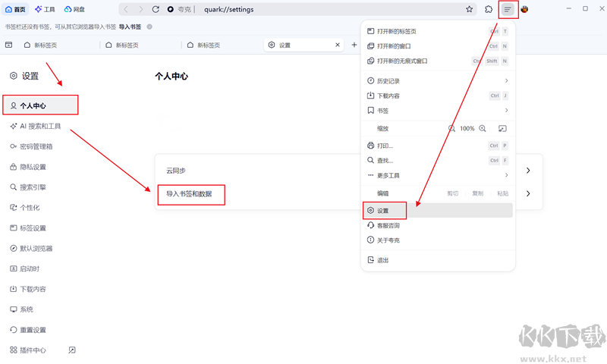Add a new tab with the plus icon
The width and height of the screenshot is (607, 364).
(354, 45)
